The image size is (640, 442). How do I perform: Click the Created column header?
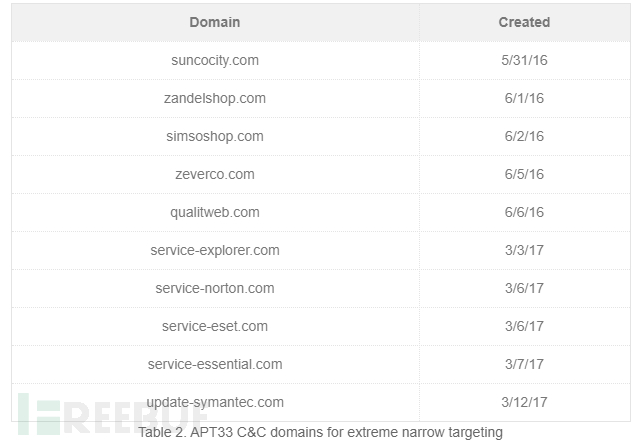[524, 22]
